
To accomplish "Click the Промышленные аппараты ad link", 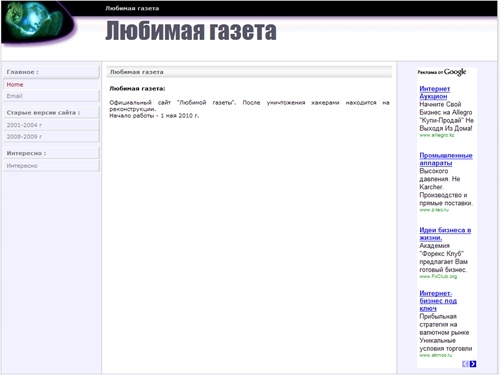I will click(446, 159).
